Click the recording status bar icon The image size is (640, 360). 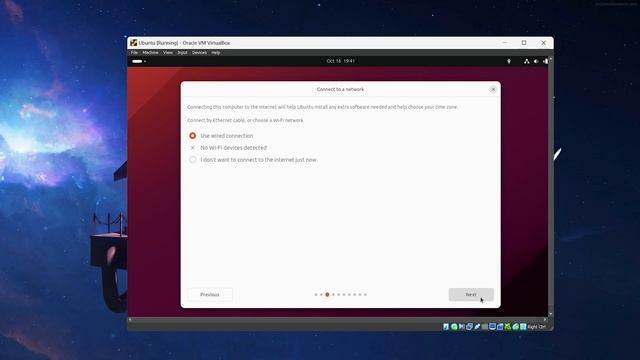500,327
